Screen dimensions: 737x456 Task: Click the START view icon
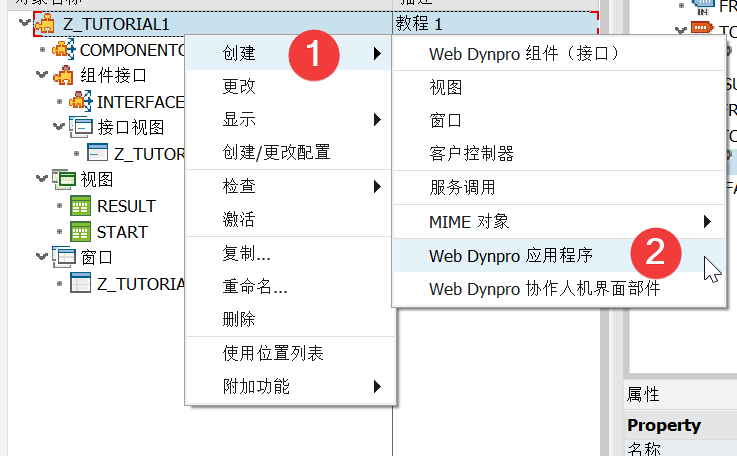point(82,232)
